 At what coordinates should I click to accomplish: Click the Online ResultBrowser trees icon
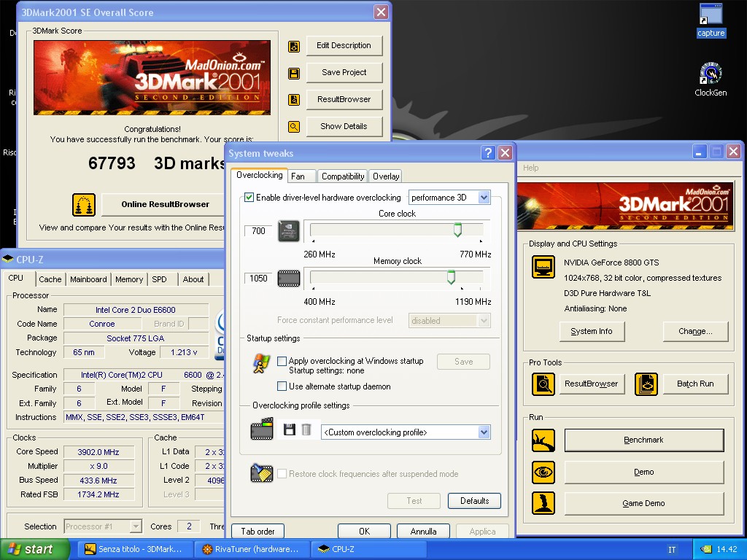[84, 205]
